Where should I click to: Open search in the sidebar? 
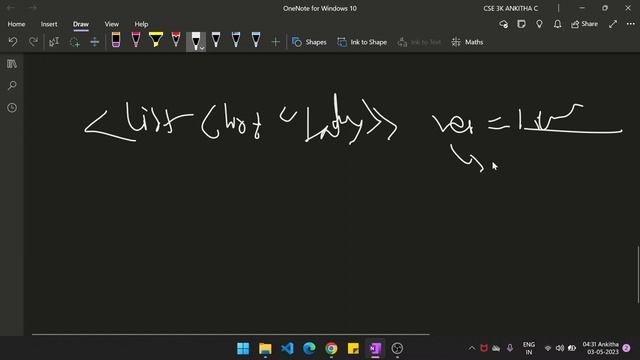(12, 86)
